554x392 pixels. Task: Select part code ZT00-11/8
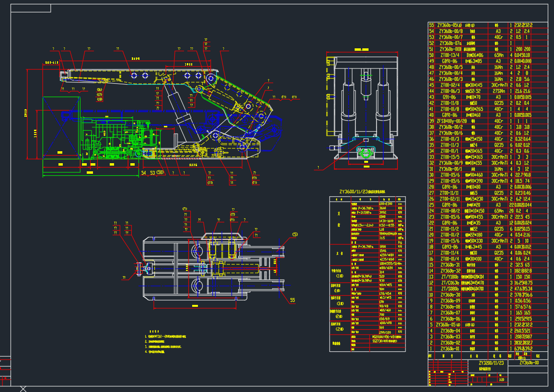click(450, 103)
